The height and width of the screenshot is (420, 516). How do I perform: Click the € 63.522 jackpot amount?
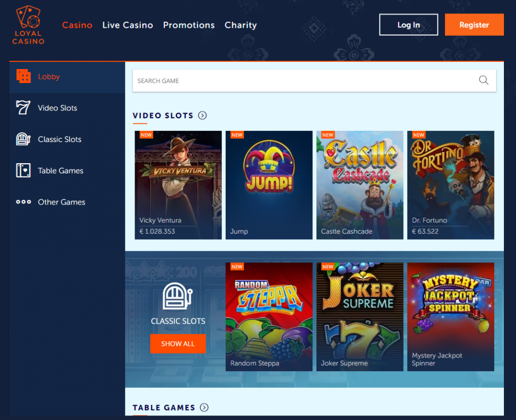[425, 231]
